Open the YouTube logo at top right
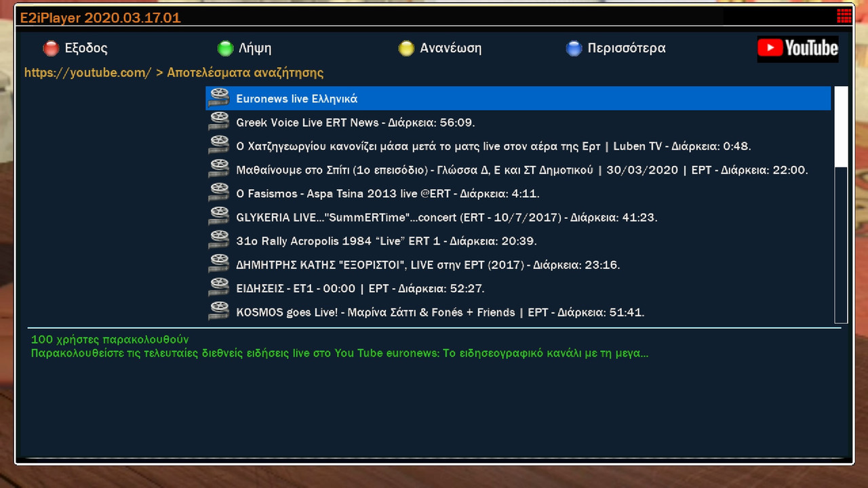The height and width of the screenshot is (488, 868). (x=797, y=48)
